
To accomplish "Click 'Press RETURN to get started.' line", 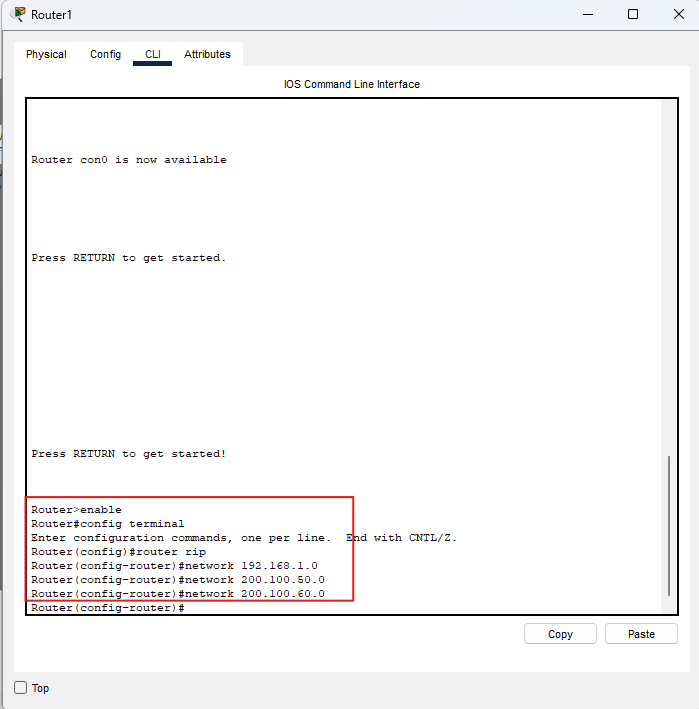I will pos(129,258).
